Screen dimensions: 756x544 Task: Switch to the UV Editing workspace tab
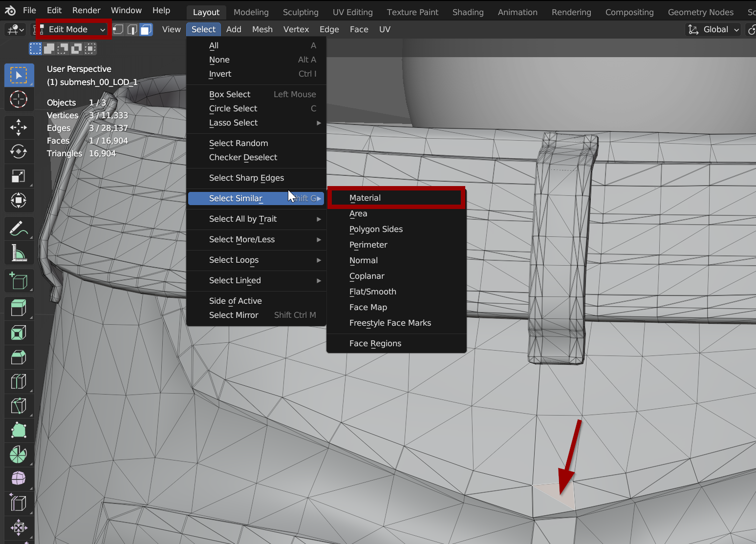coord(352,12)
